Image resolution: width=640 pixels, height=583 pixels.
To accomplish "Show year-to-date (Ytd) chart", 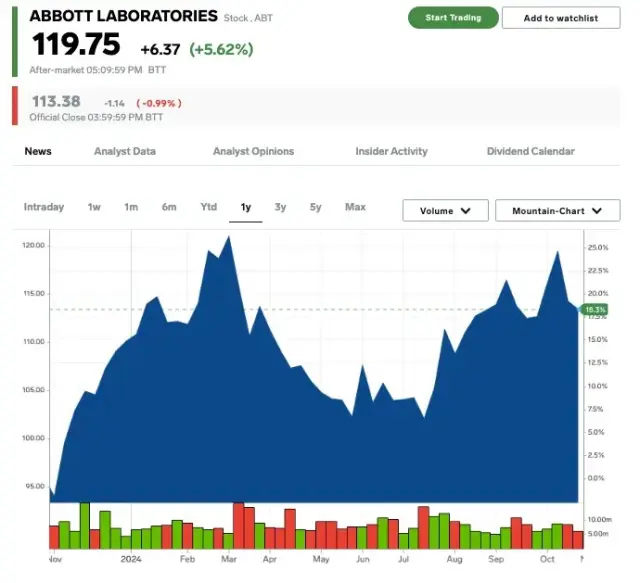I will tap(208, 207).
